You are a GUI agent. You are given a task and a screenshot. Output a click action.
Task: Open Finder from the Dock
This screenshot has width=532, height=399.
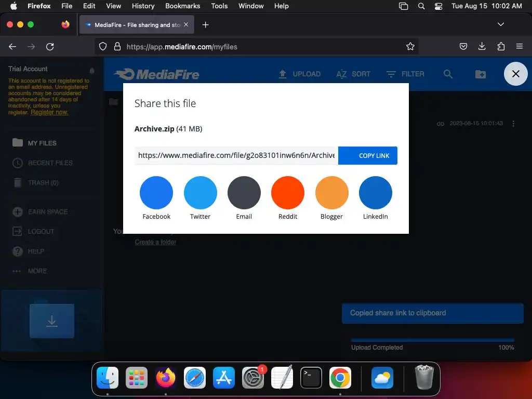coord(108,377)
